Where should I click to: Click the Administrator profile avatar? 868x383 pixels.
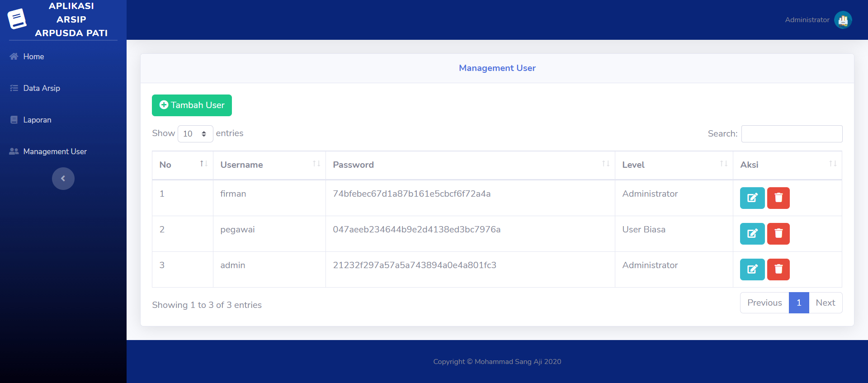click(x=843, y=20)
